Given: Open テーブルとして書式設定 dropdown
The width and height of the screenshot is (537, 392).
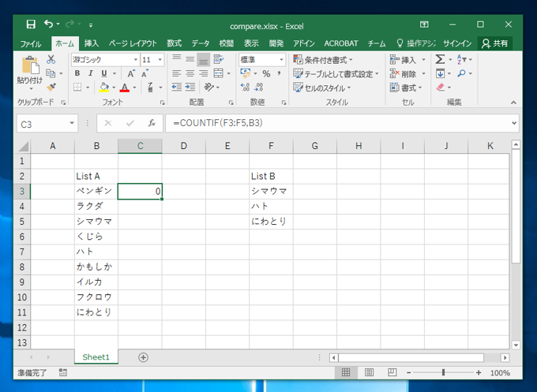Looking at the screenshot, I should [336, 73].
